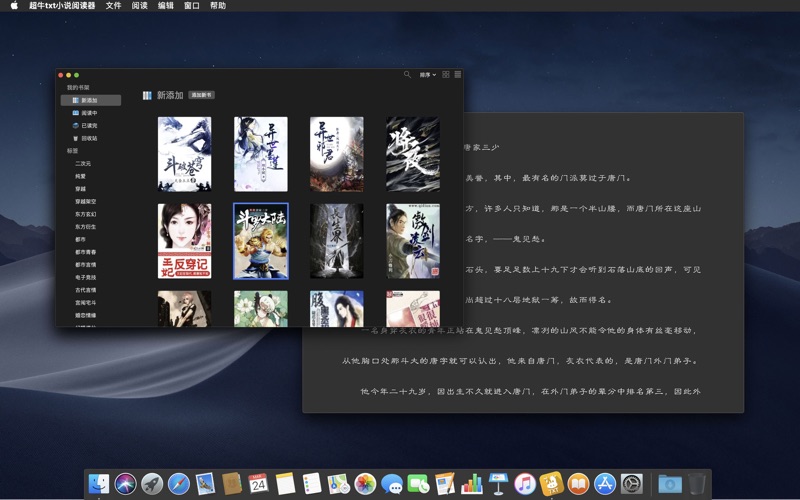Filter by 都市 tag
Image resolution: width=800 pixels, height=500 pixels.
81,239
